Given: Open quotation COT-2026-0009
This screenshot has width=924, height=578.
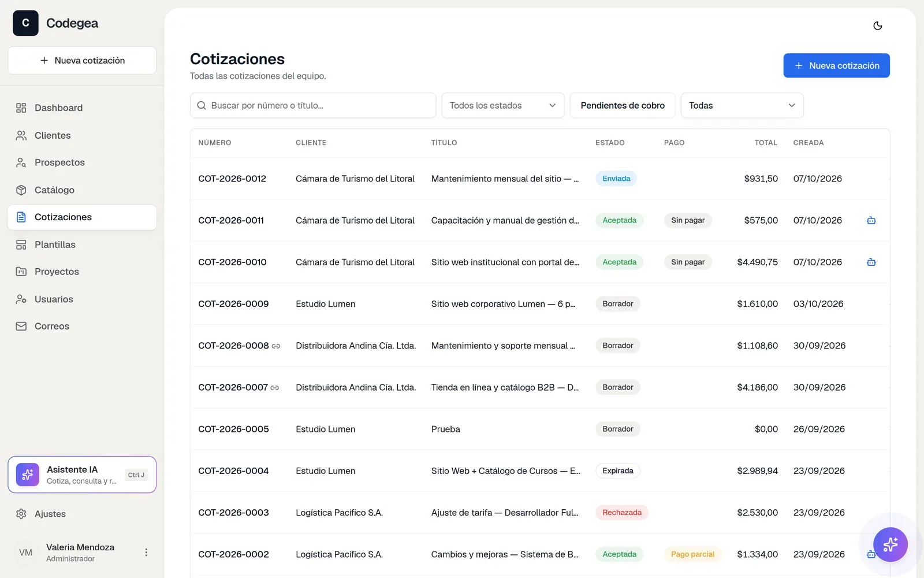Looking at the screenshot, I should click(x=233, y=304).
